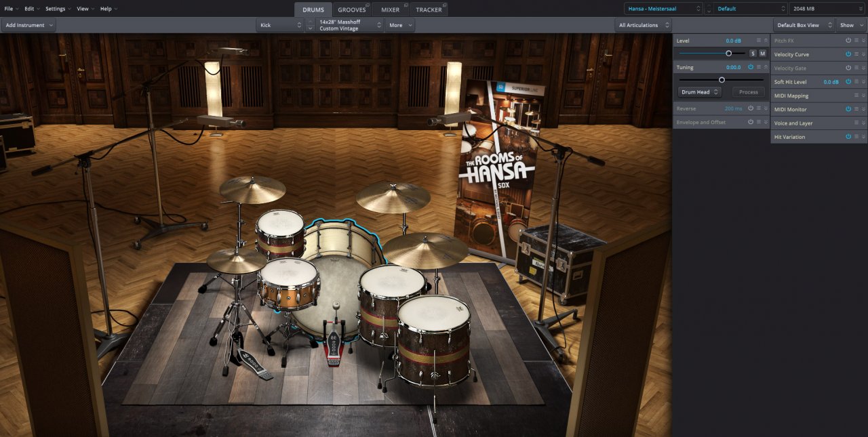
Task: Open the Pitch FX menu icon
Action: [856, 41]
